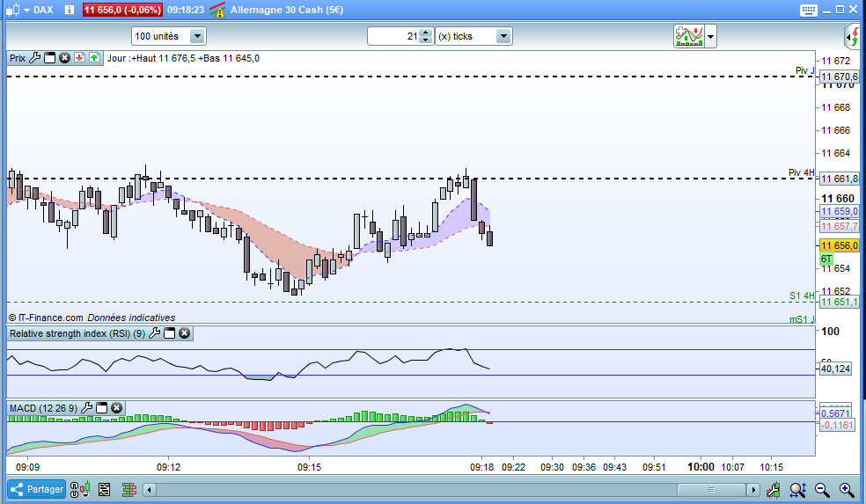866x504 pixels.
Task: Click the horizontal chart scrollbar thumb
Action: click(711, 490)
